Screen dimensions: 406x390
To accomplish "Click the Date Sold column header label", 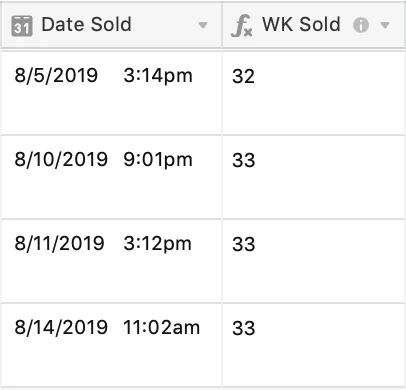I will 86,24.
